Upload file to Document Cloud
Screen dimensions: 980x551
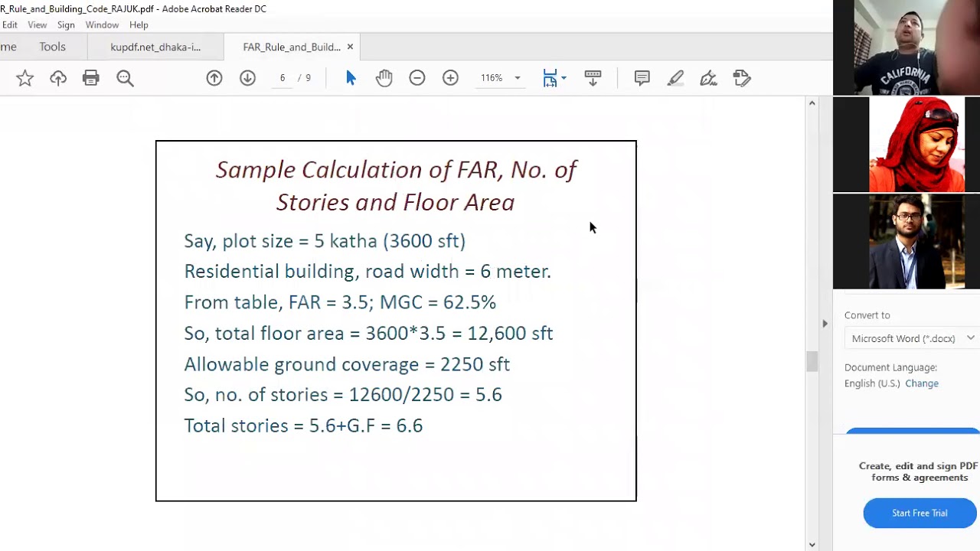(x=58, y=78)
